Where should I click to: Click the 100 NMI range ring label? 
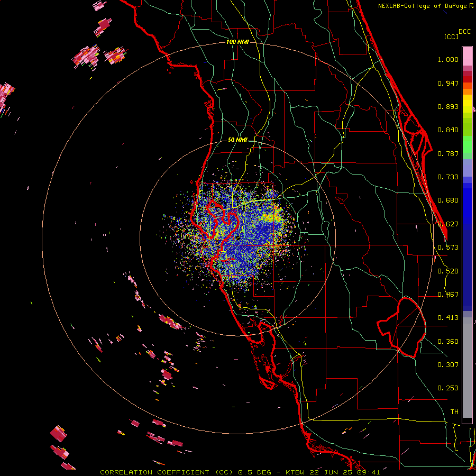[x=237, y=42]
